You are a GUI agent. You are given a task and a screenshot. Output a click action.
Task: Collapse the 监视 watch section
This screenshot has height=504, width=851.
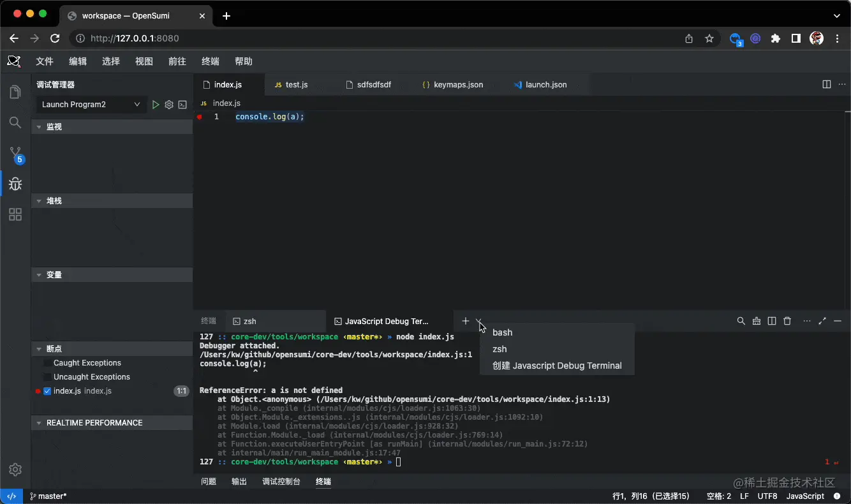coord(112,127)
